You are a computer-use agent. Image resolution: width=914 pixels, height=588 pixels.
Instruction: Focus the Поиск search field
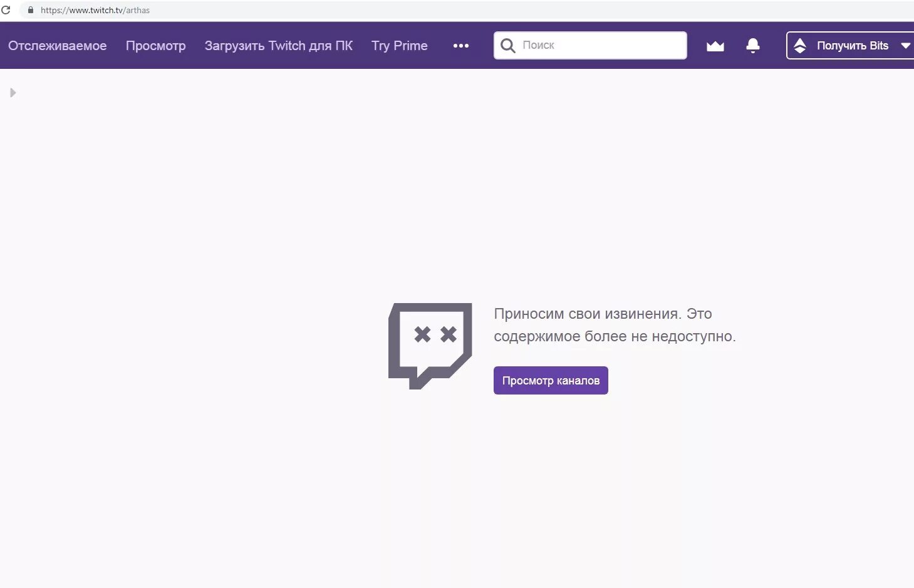590,45
